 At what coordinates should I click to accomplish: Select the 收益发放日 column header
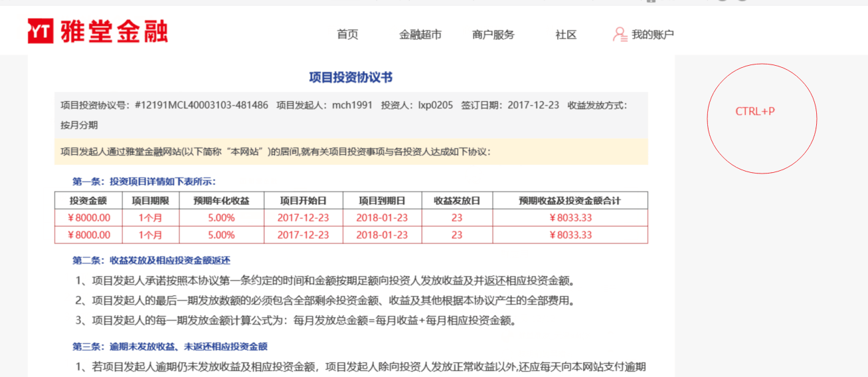point(457,200)
